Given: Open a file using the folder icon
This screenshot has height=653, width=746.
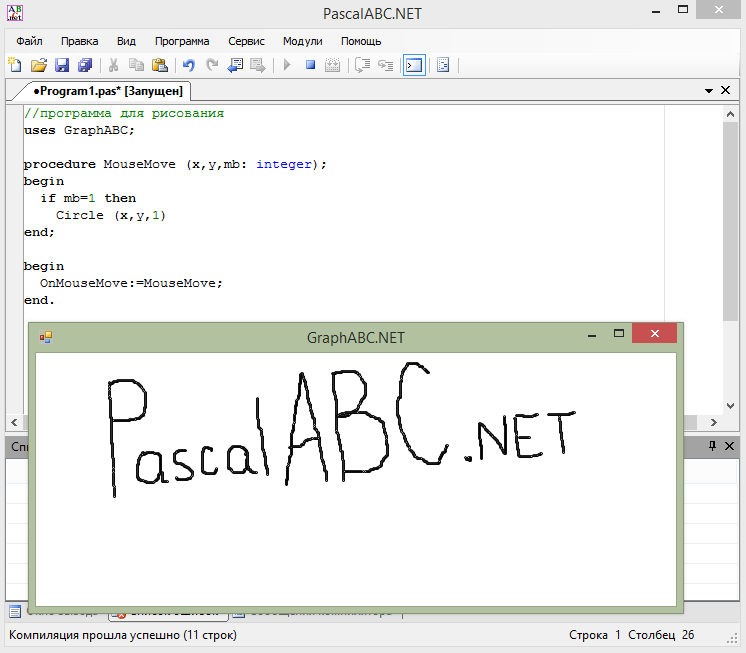Looking at the screenshot, I should coord(39,65).
